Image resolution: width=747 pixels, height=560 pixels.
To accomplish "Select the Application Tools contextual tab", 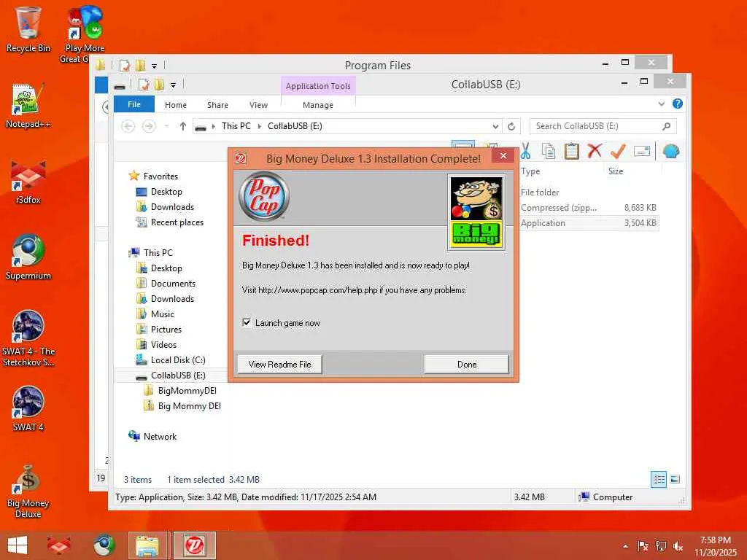I will (318, 86).
